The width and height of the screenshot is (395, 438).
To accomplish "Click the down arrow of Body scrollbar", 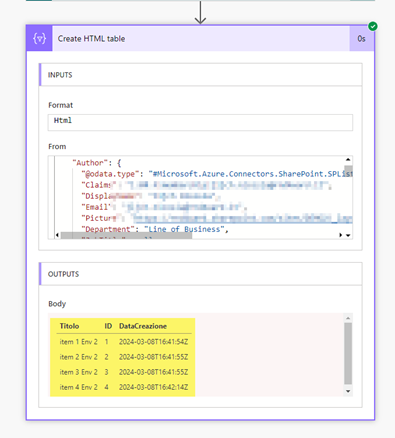I will (348, 391).
